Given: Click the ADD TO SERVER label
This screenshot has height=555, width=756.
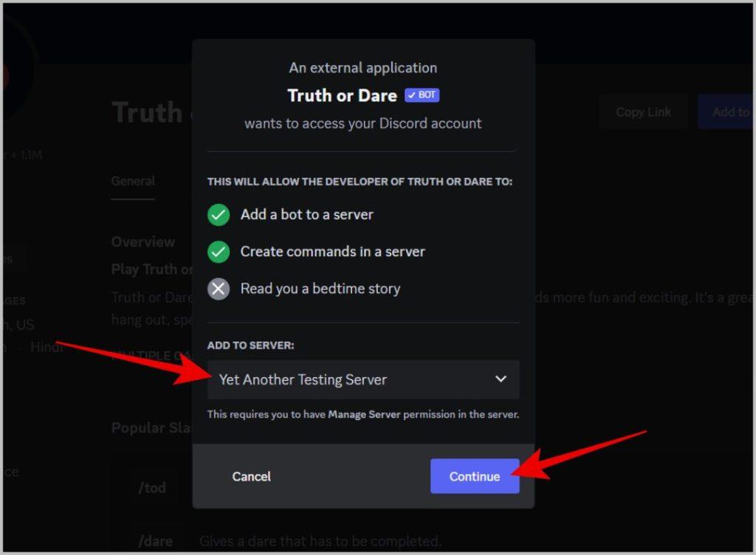Looking at the screenshot, I should coord(251,345).
